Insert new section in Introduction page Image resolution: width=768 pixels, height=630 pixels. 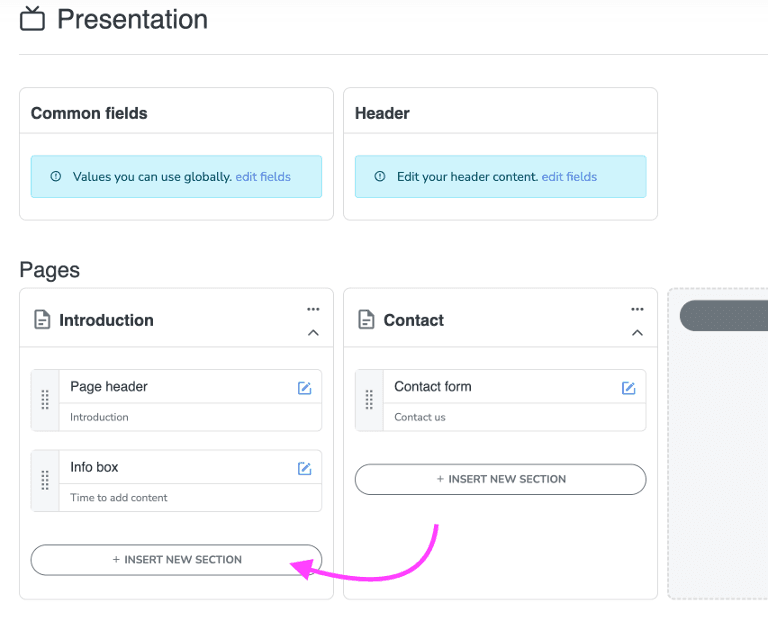click(x=176, y=560)
